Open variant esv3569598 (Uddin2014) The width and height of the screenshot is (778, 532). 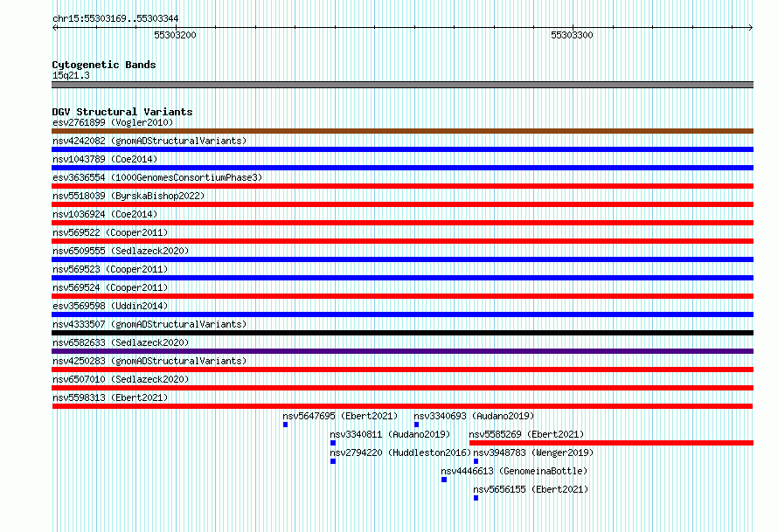coord(110,306)
